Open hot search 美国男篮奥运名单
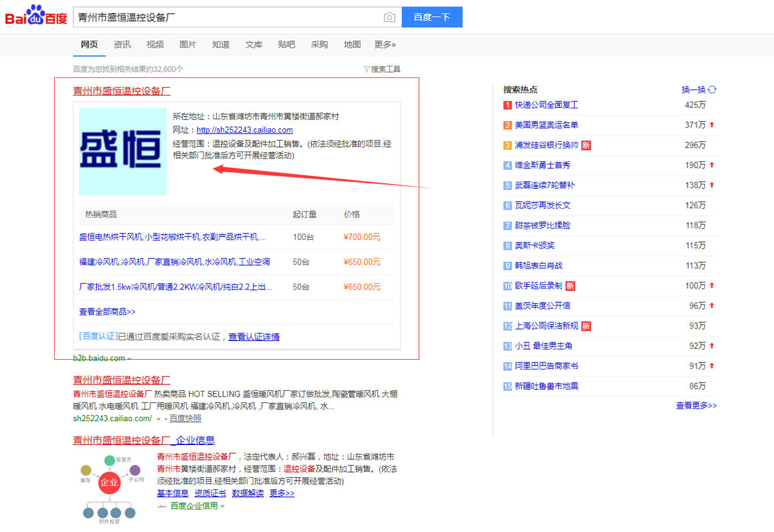This screenshot has height=532, width=774. (x=546, y=125)
